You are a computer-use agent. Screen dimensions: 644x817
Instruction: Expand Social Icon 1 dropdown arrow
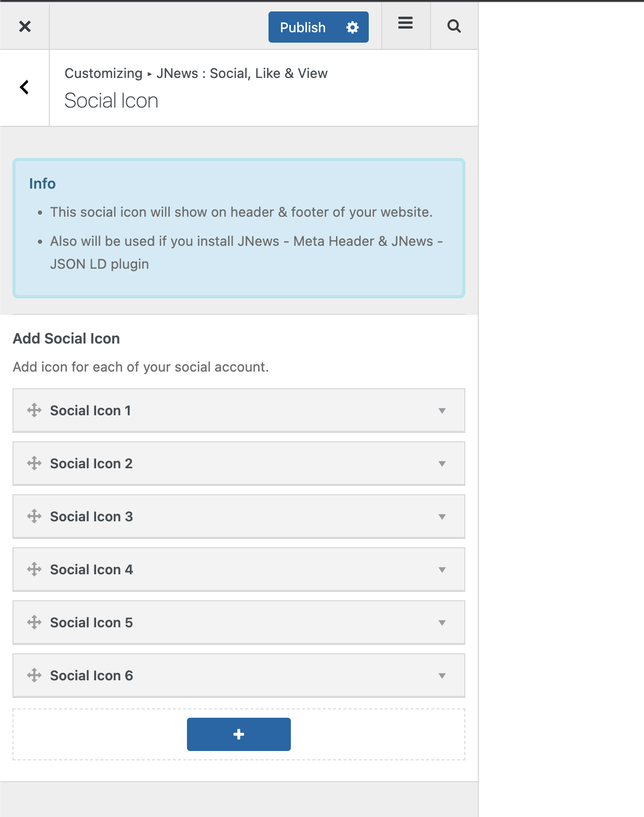442,411
